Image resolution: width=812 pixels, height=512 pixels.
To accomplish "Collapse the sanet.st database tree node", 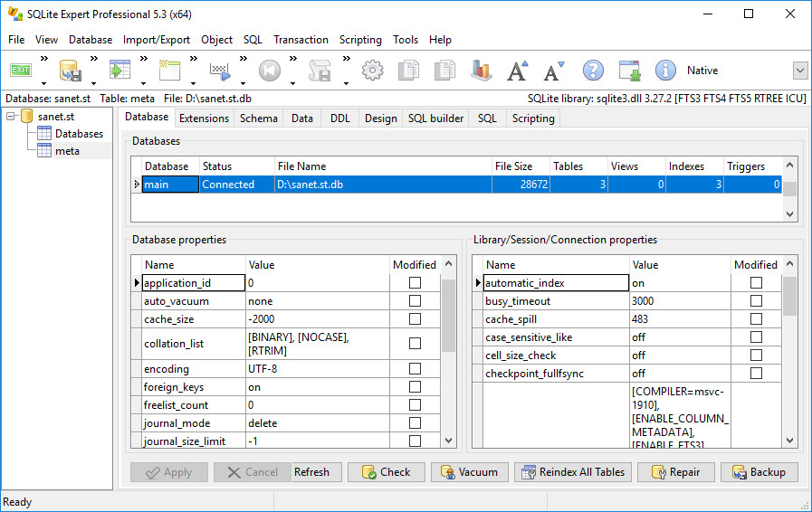I will pyautogui.click(x=11, y=117).
